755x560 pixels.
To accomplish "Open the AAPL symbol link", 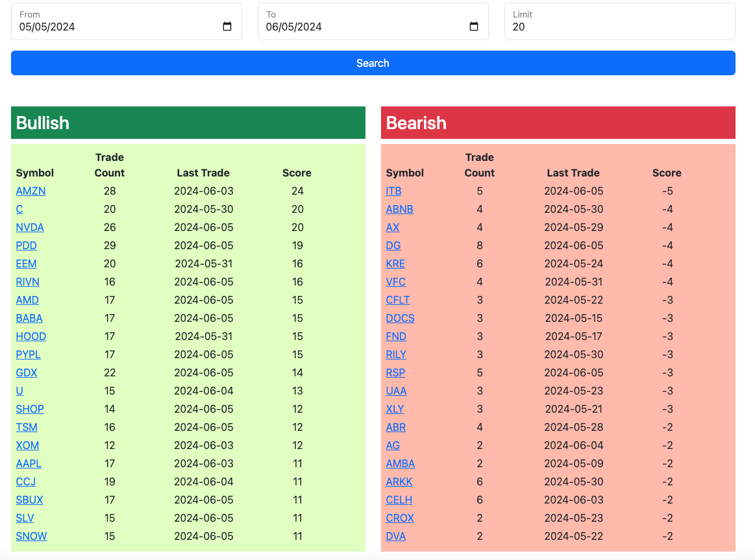I will tap(29, 464).
